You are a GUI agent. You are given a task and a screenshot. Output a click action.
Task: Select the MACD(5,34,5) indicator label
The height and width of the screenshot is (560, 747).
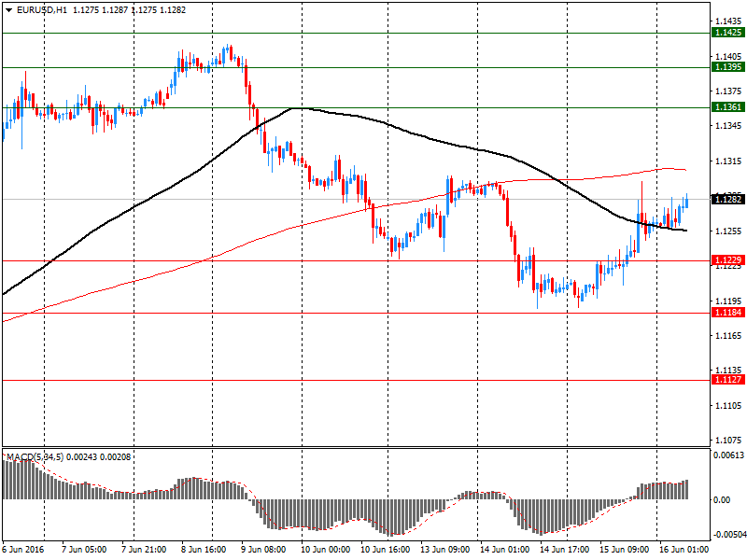(35, 457)
